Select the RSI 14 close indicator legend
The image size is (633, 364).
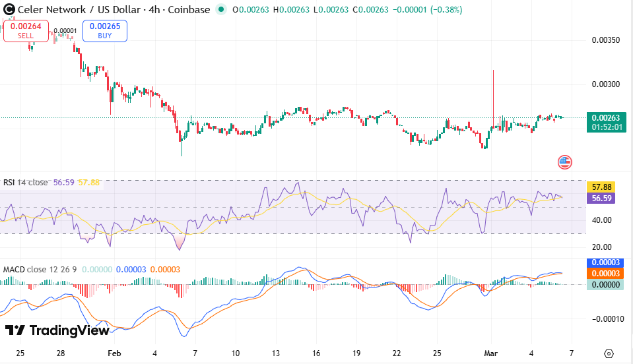click(x=26, y=183)
